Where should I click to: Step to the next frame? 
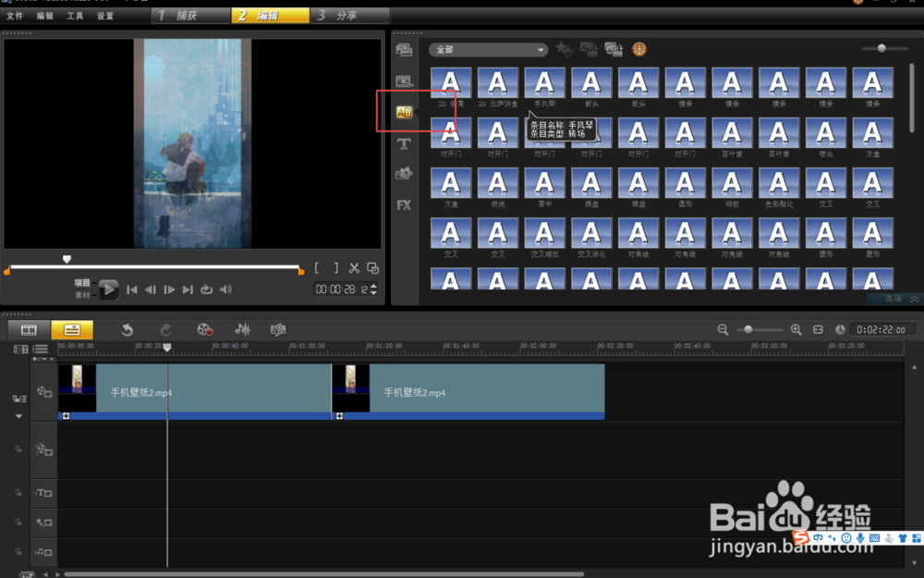tap(169, 289)
